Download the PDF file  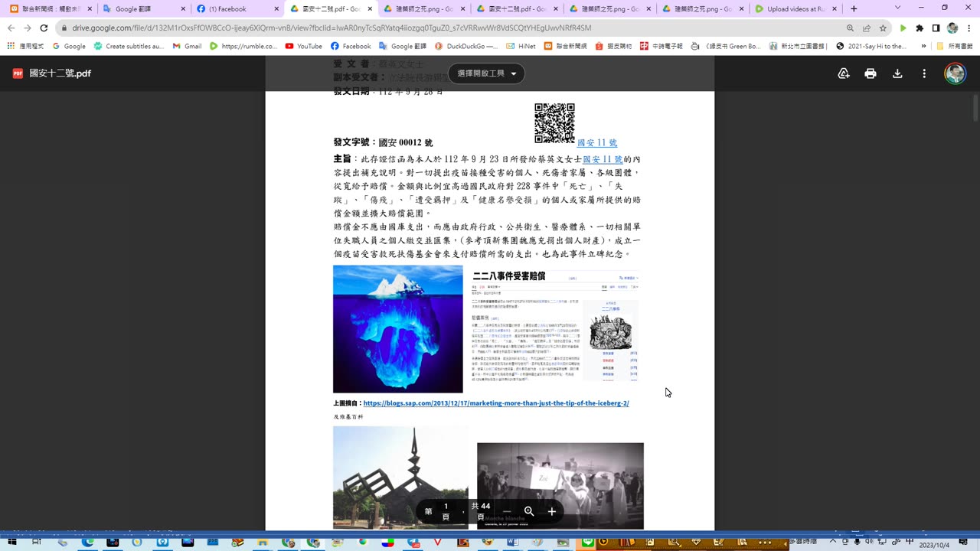tap(897, 73)
